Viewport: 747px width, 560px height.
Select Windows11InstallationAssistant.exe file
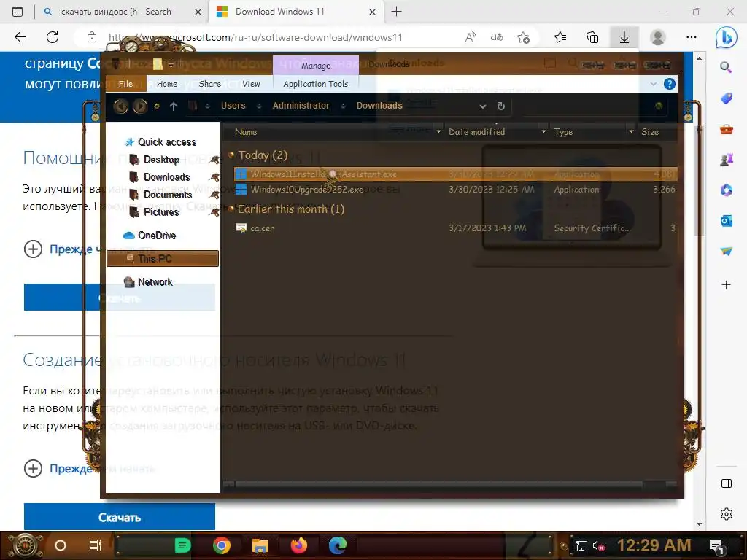pyautogui.click(x=455, y=174)
